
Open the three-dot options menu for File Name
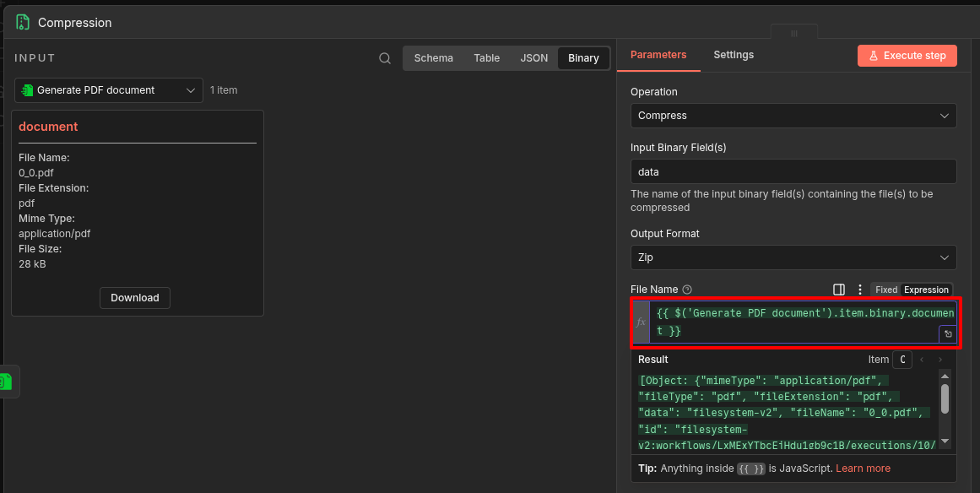(860, 290)
